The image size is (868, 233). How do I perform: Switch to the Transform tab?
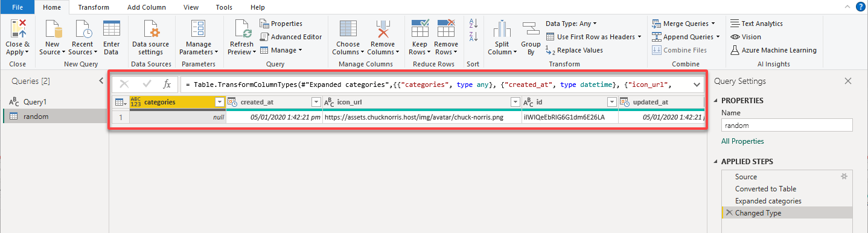pos(94,7)
